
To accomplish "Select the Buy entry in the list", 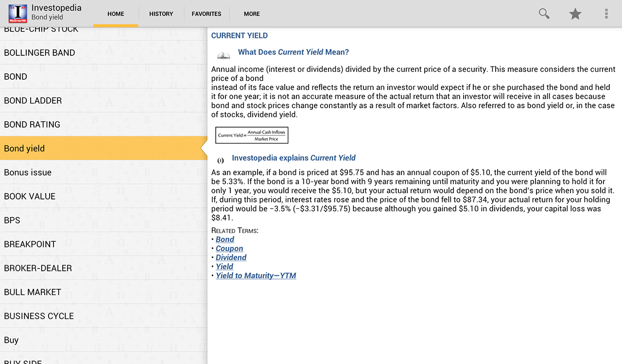I will (104, 340).
